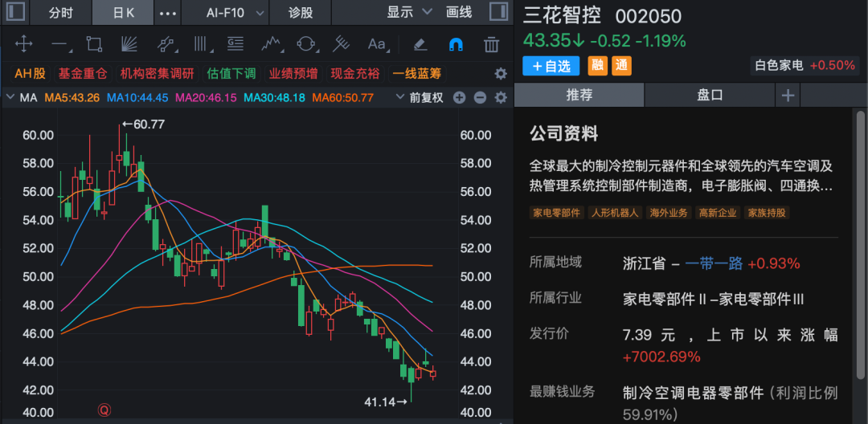Image resolution: width=868 pixels, height=424 pixels.
Task: Toggle the right sidebar panel
Action: click(x=499, y=12)
